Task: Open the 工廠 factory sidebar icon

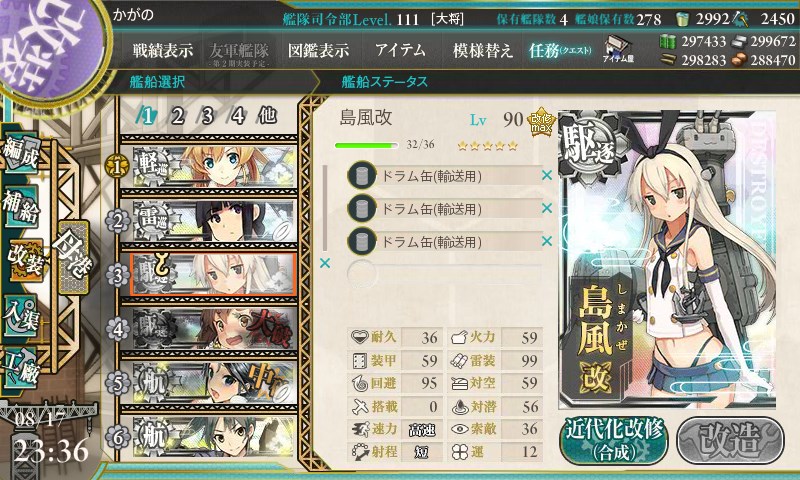Action: (21, 368)
